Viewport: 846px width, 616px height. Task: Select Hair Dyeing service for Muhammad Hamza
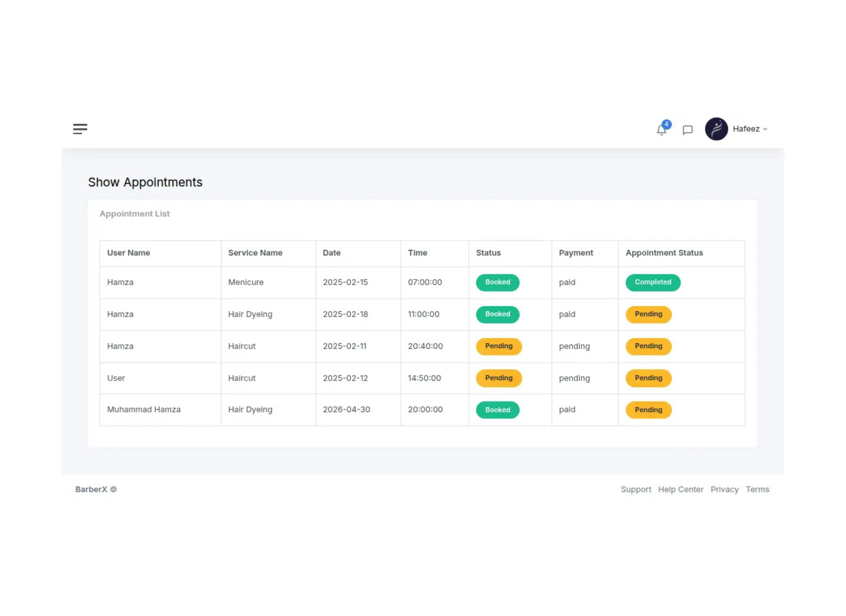click(268, 410)
